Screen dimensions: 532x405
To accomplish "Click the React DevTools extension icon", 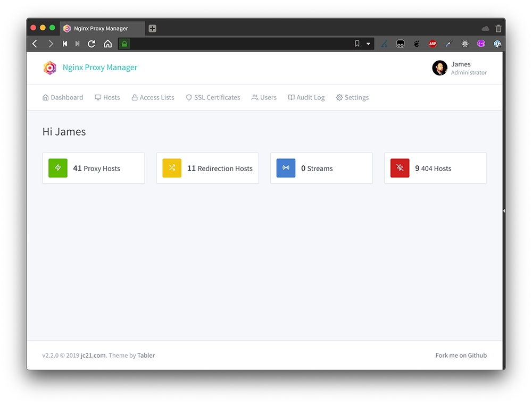I will pyautogui.click(x=465, y=44).
